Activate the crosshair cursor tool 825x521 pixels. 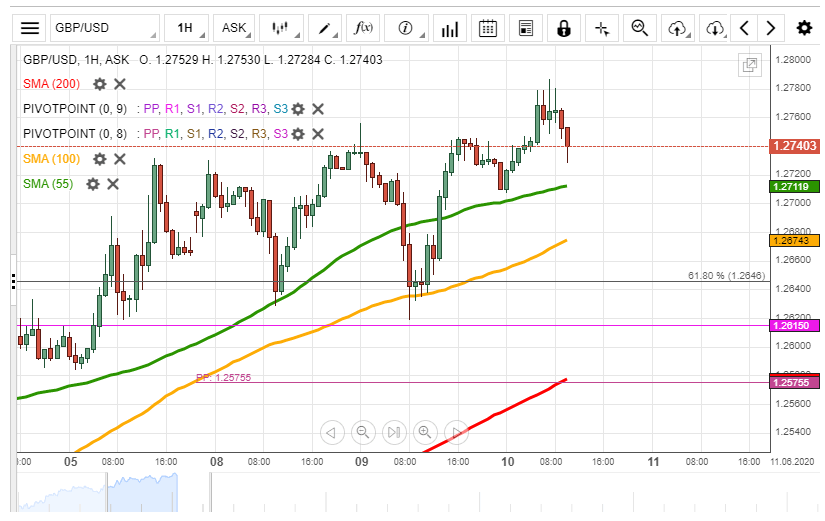[x=601, y=28]
